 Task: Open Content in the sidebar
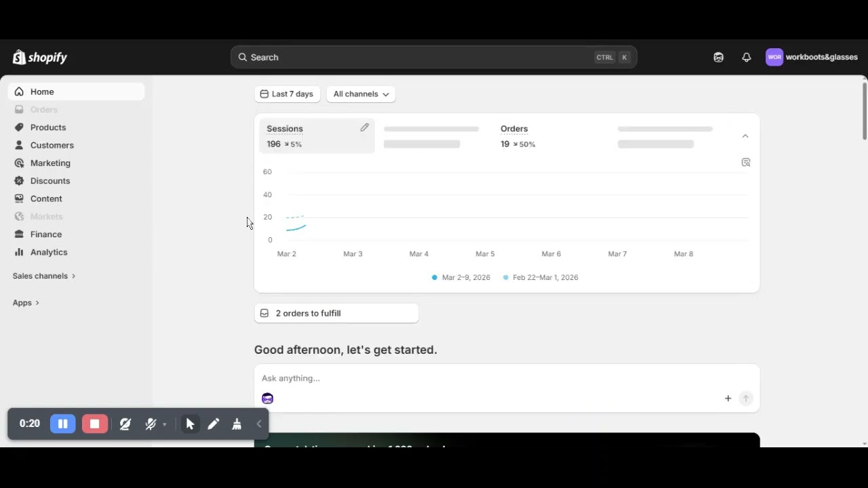pyautogui.click(x=76, y=199)
